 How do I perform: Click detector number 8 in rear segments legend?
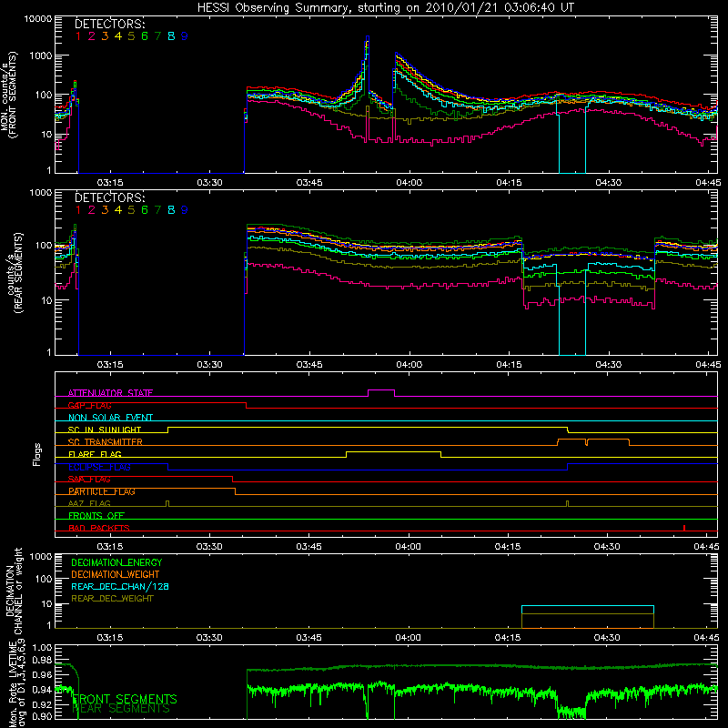171,210
